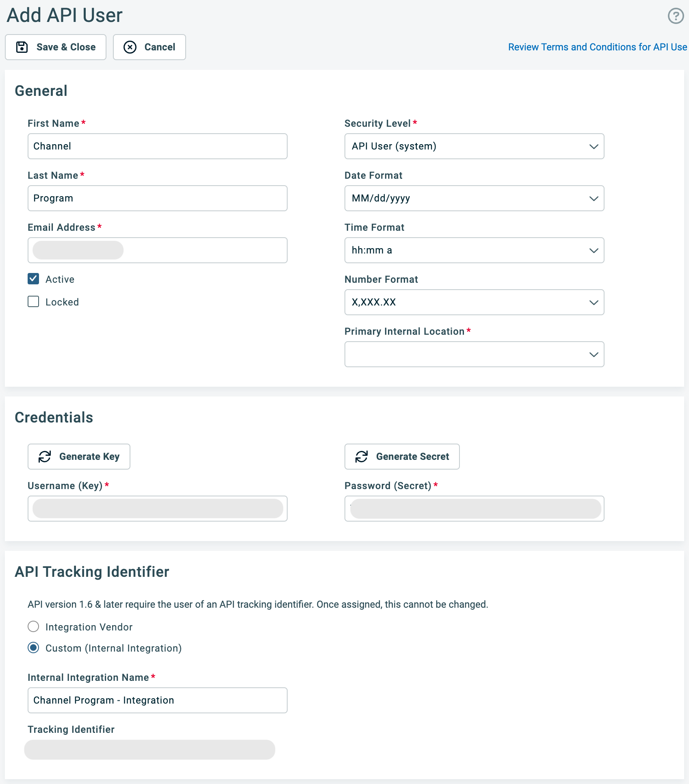The height and width of the screenshot is (784, 689).
Task: Click the circled X icon on Cancel button
Action: [130, 47]
